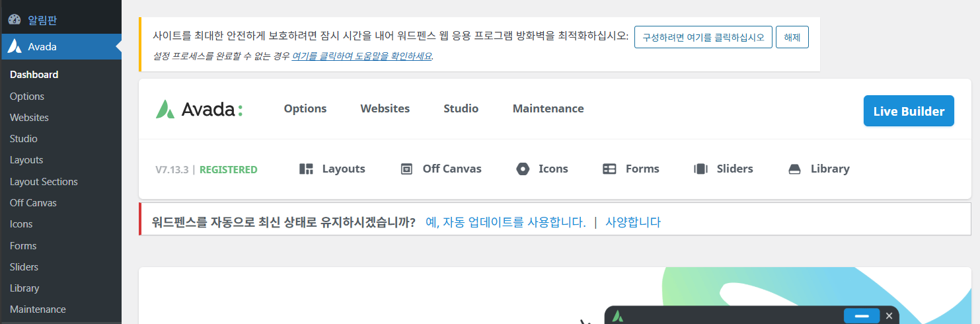Select Icons in the sidebar
Viewport: 980px width, 324px height.
[x=21, y=223]
